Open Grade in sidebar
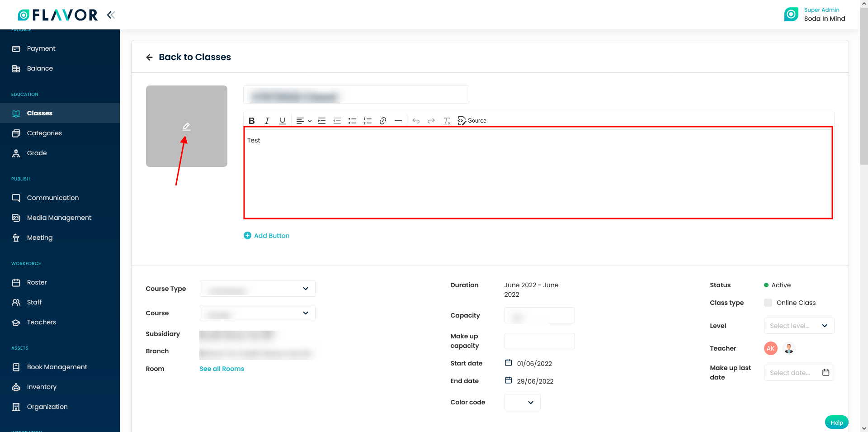The image size is (868, 432). pyautogui.click(x=60, y=153)
